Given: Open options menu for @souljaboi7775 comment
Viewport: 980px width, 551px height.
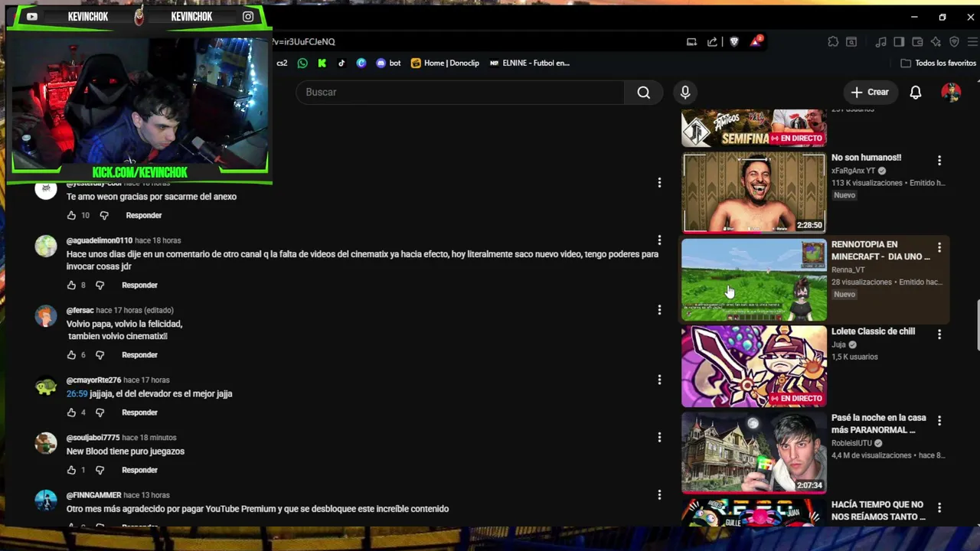Looking at the screenshot, I should click(659, 437).
